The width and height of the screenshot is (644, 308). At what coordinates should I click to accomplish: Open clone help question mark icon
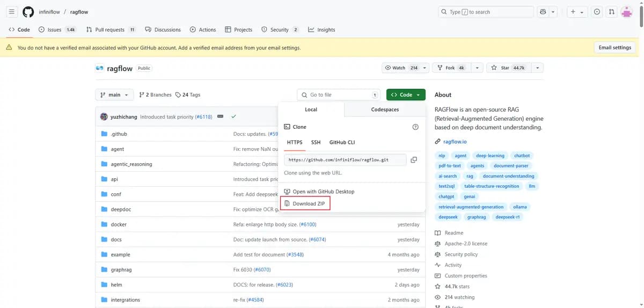415,127
